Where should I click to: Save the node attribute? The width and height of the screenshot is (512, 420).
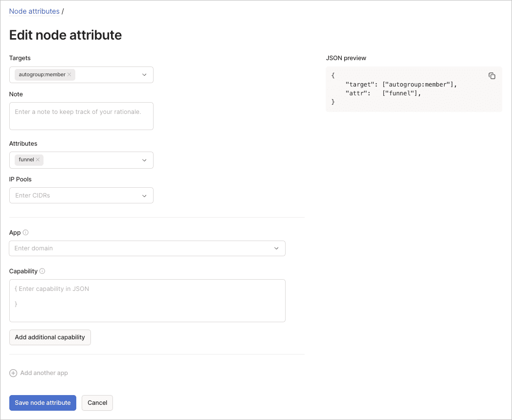point(43,402)
